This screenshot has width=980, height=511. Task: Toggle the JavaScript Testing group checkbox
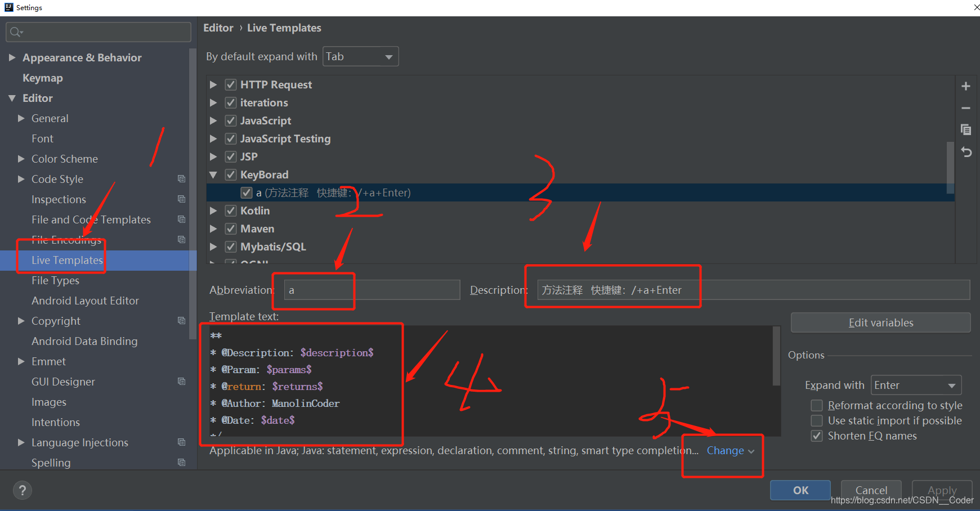230,138
